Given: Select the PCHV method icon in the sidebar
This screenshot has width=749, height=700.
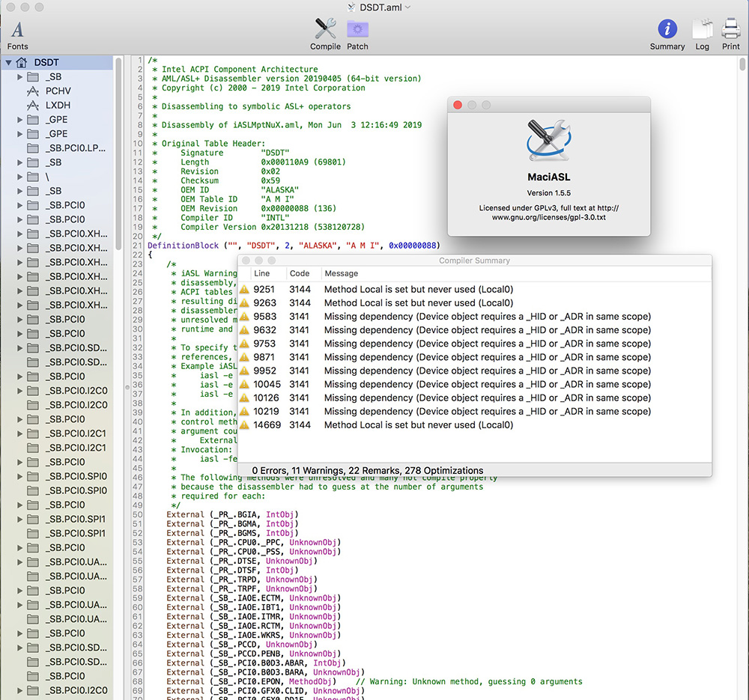Looking at the screenshot, I should coord(32,91).
